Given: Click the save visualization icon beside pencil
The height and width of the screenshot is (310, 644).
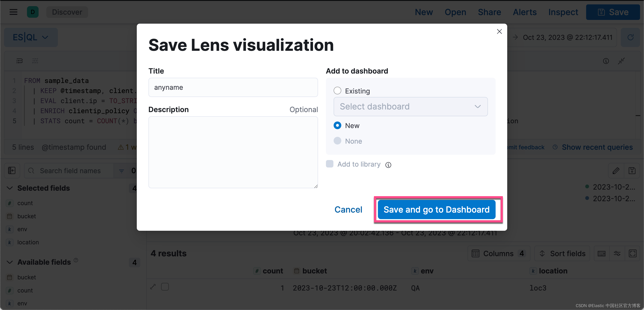Looking at the screenshot, I should point(632,171).
